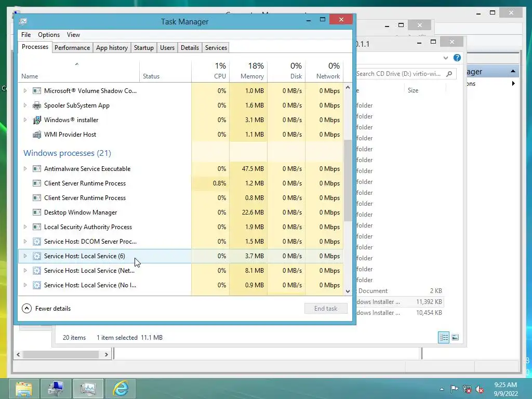Open the Options menu
532x399 pixels.
(49, 35)
